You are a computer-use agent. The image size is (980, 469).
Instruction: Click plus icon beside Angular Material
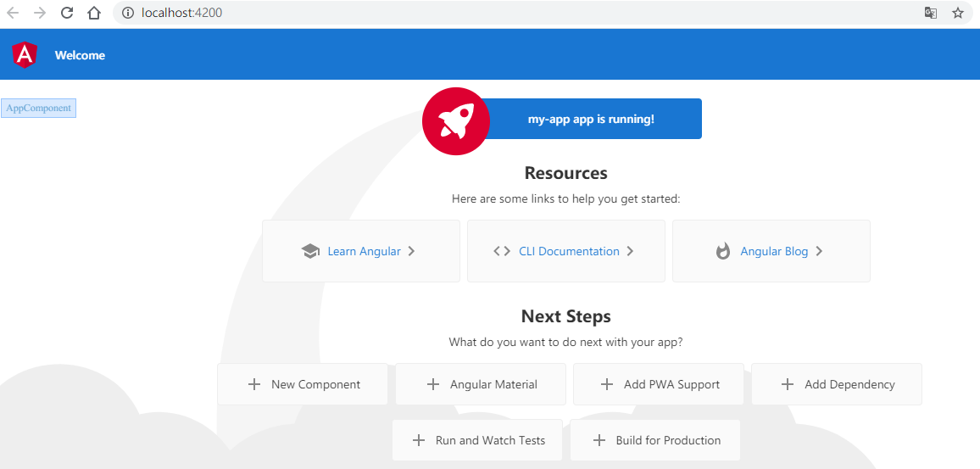click(433, 384)
